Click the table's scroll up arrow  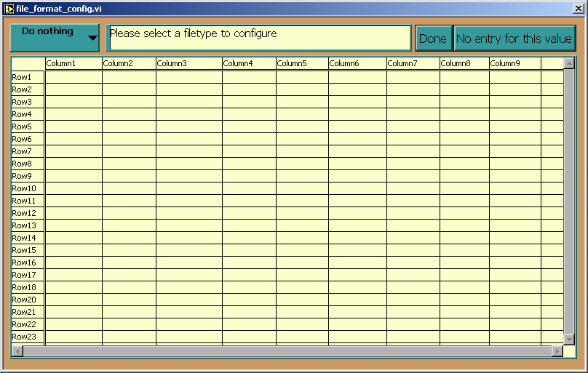pyautogui.click(x=569, y=63)
